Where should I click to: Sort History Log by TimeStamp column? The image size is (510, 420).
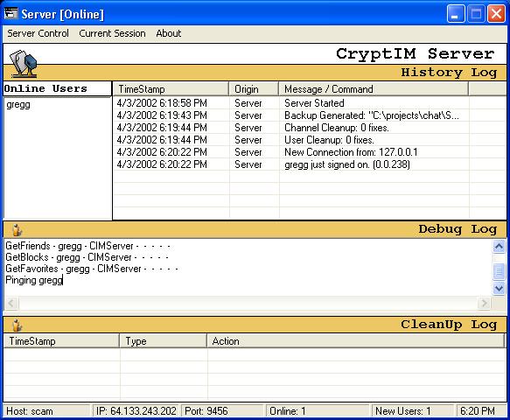[x=171, y=89]
